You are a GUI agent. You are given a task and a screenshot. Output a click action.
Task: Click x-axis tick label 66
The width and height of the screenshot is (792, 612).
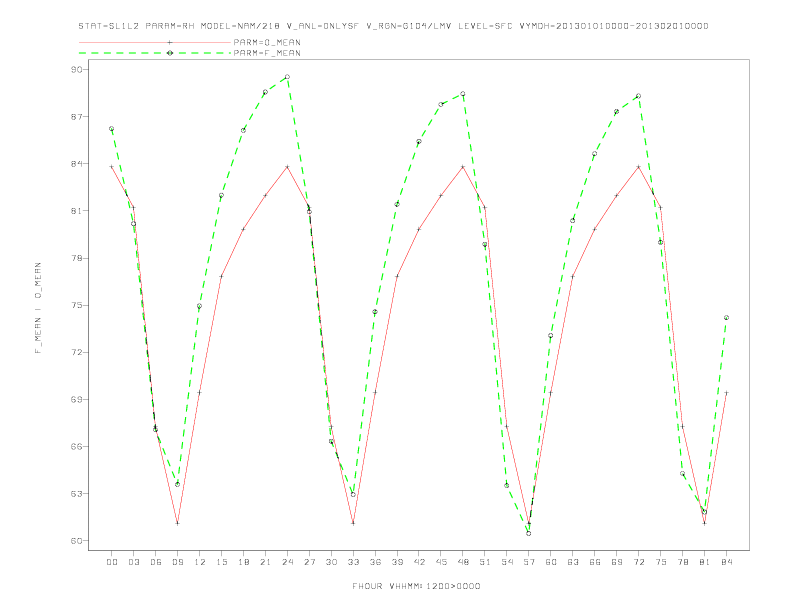tap(595, 562)
